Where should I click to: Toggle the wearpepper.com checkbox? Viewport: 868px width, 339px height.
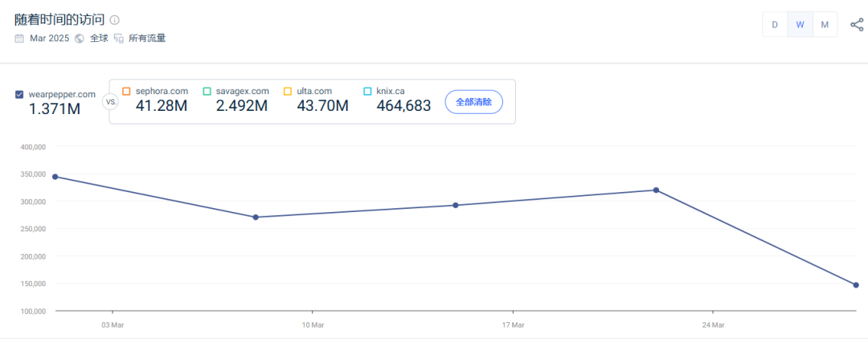tap(19, 94)
